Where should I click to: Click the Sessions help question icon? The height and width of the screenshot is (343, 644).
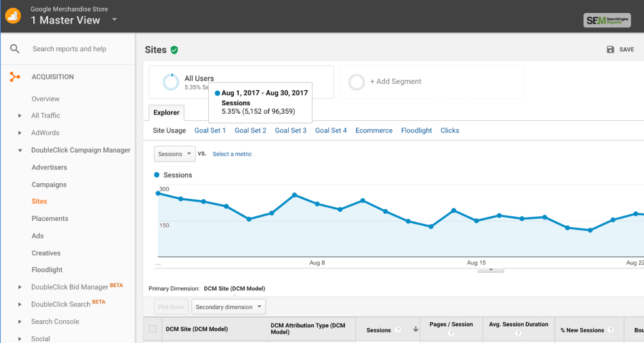click(397, 330)
